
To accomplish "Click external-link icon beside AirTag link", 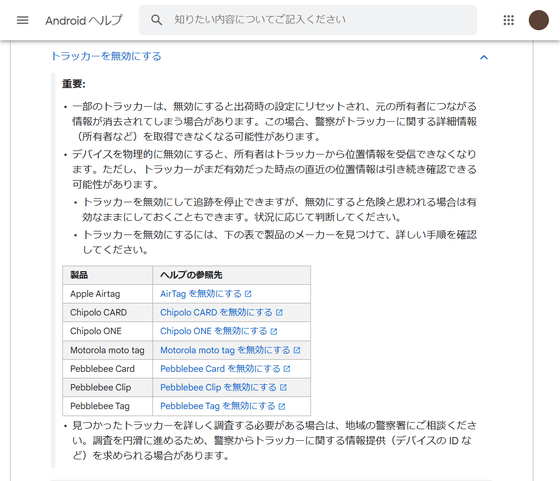I will click(x=248, y=294).
